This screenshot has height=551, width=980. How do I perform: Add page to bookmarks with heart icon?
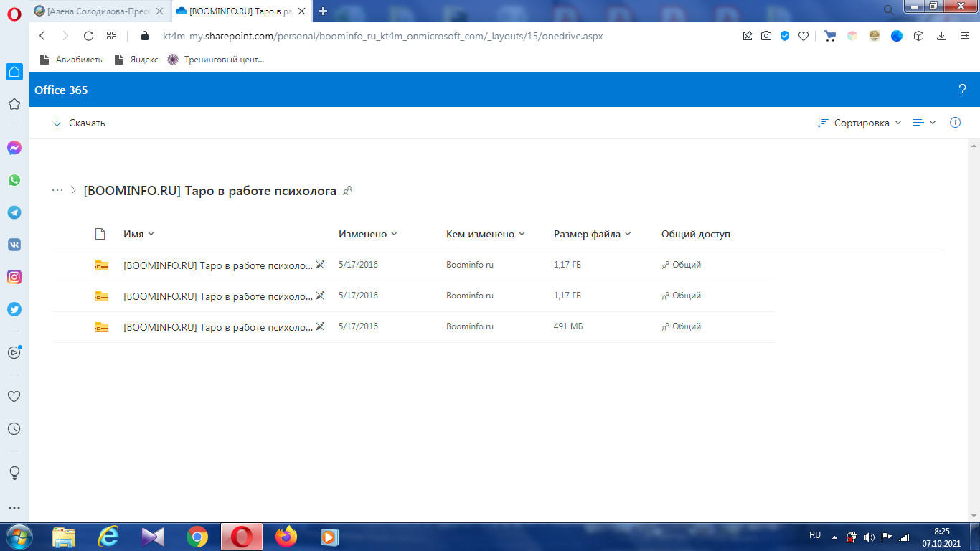click(804, 36)
